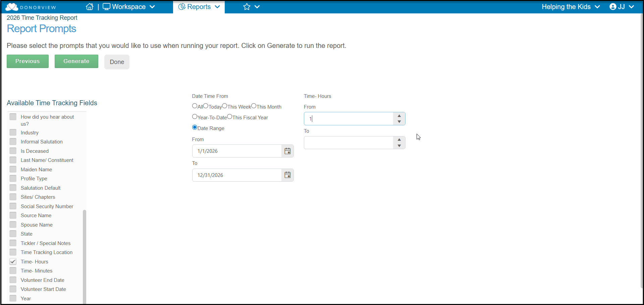Check the Industry field checkbox
Screen dimensions: 644x305
(x=13, y=132)
